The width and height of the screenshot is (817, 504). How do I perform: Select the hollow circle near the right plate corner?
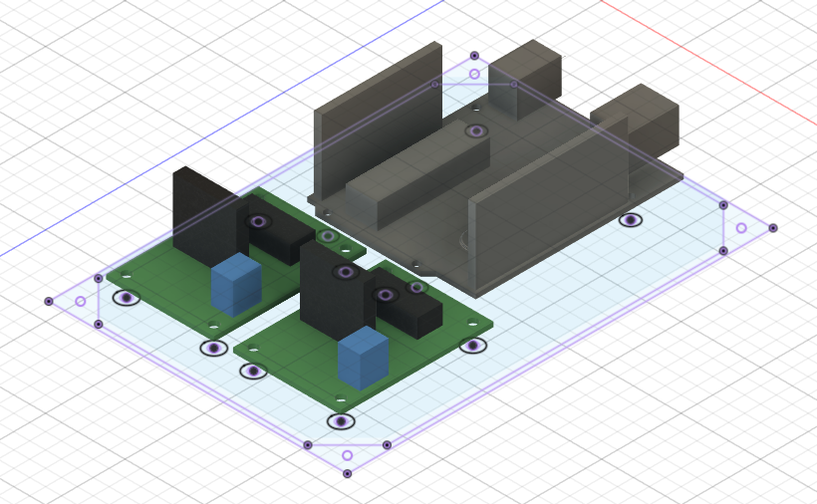(741, 228)
